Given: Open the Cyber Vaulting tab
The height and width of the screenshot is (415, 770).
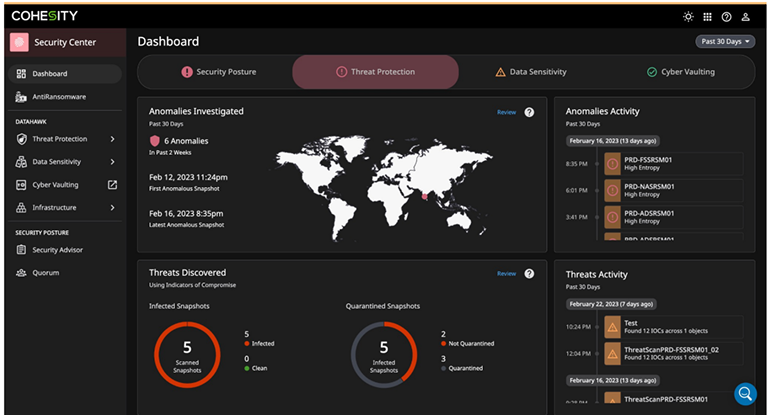Looking at the screenshot, I should 681,72.
